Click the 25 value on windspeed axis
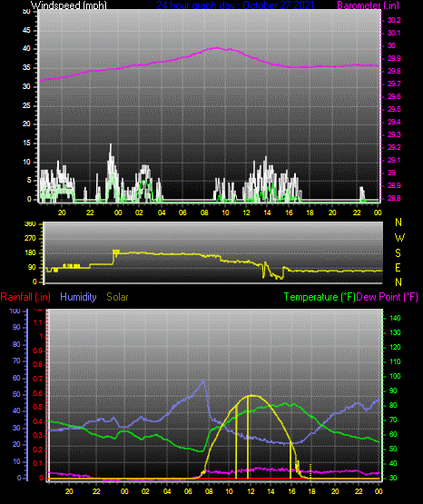423x504 pixels. (26, 105)
